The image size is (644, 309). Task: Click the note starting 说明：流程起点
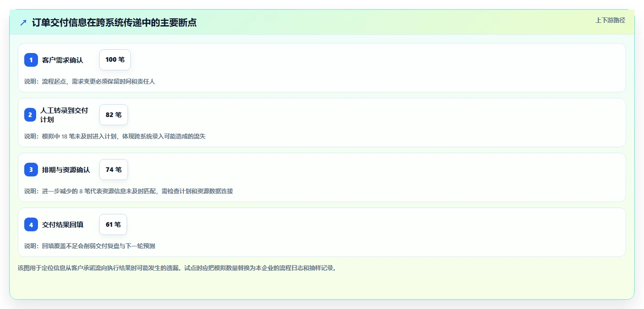pos(90,81)
